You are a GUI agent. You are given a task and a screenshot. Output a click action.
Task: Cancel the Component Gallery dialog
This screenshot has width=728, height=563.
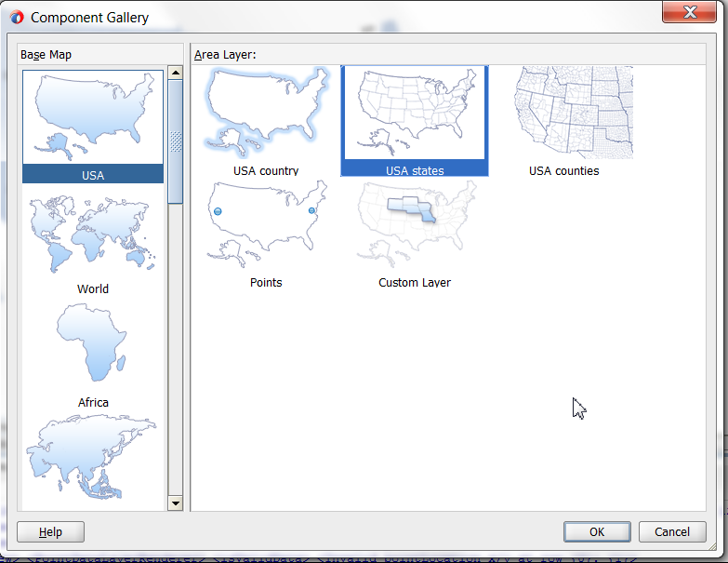[x=672, y=532]
